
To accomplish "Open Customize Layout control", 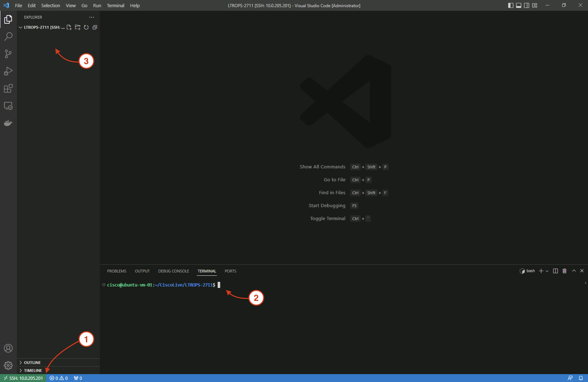I will (x=535, y=5).
